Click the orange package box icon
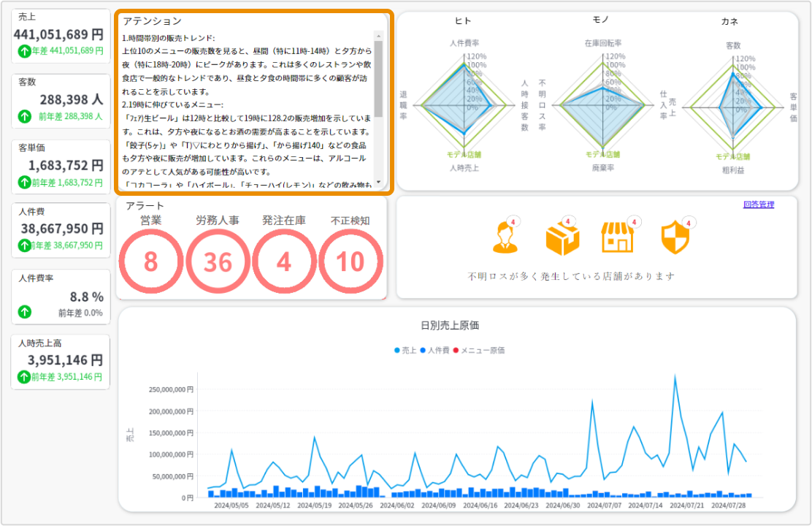The height and width of the screenshot is (526, 812). coord(562,238)
